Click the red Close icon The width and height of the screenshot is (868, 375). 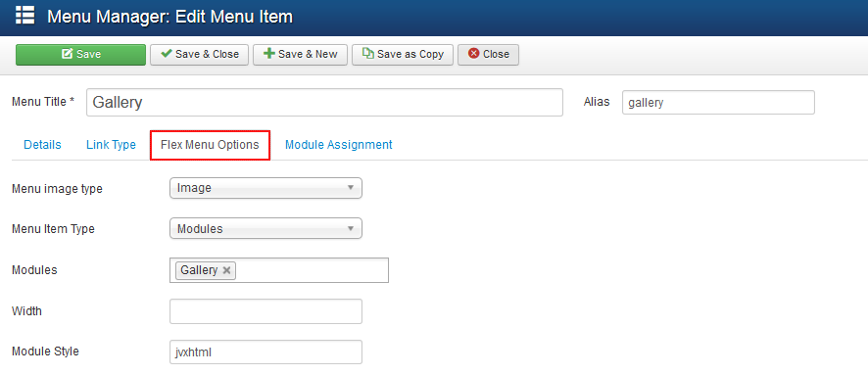click(x=473, y=54)
